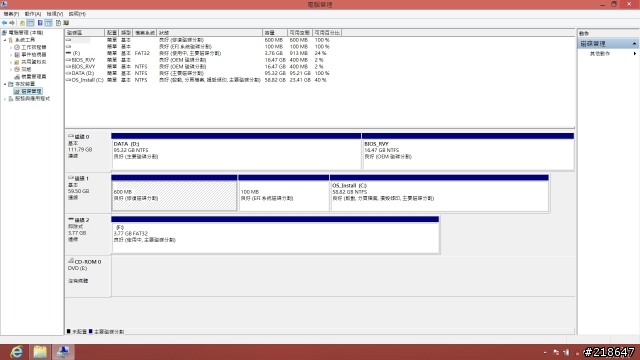640x360 pixels.
Task: Expand the 工作排程器 node arrow
Action: pyautogui.click(x=11, y=47)
